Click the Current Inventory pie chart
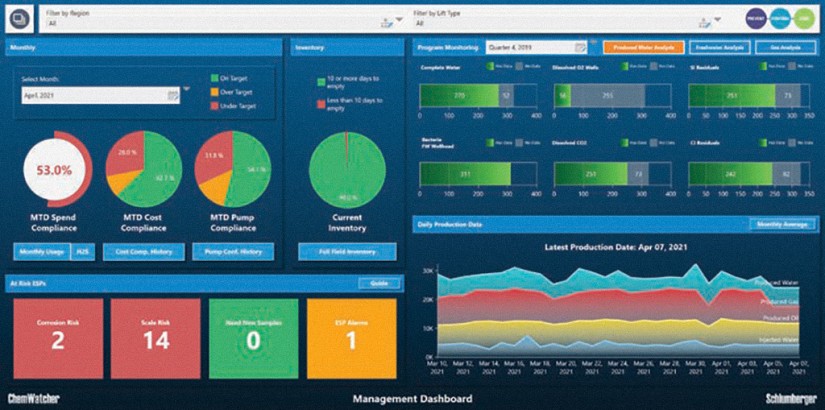 (x=347, y=169)
